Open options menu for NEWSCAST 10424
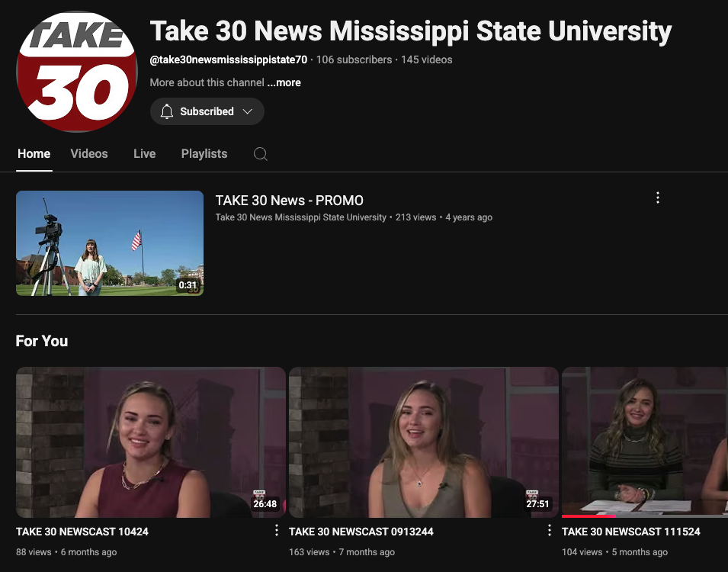This screenshot has height=572, width=728. pyautogui.click(x=276, y=530)
